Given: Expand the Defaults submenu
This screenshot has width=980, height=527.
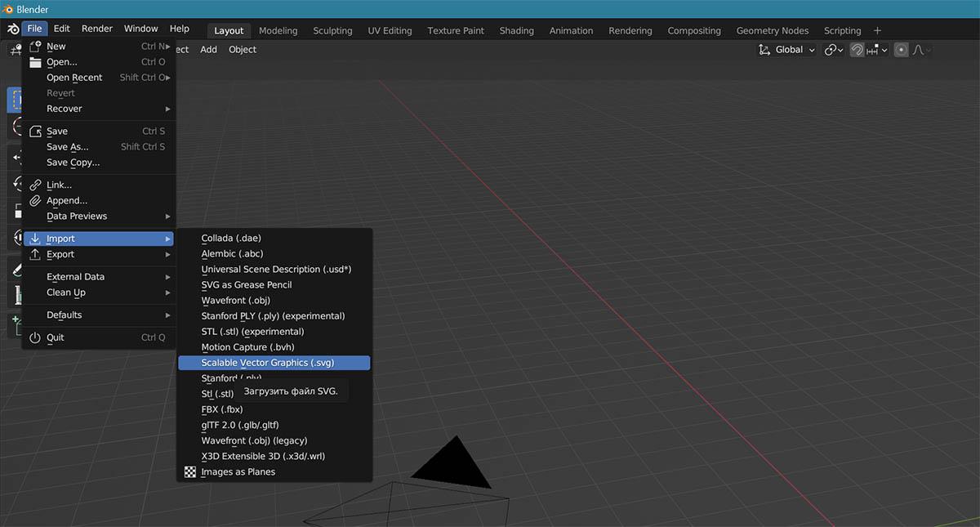Looking at the screenshot, I should (x=99, y=315).
